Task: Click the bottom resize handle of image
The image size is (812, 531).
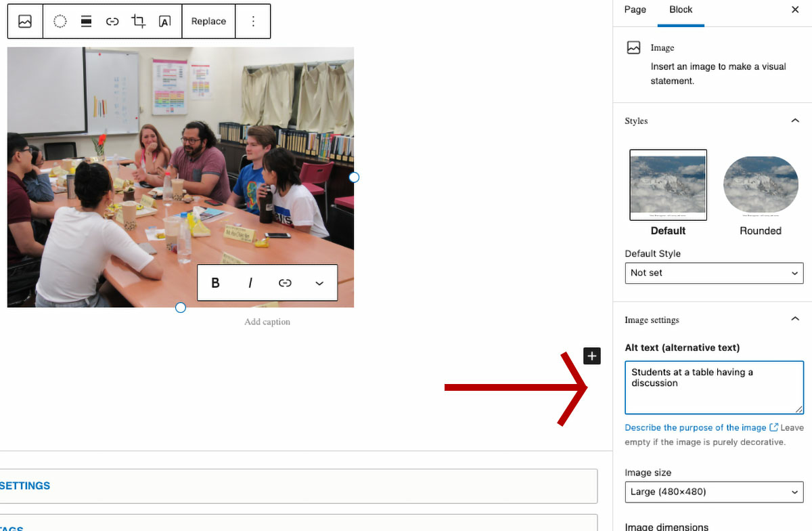Action: pyautogui.click(x=181, y=307)
